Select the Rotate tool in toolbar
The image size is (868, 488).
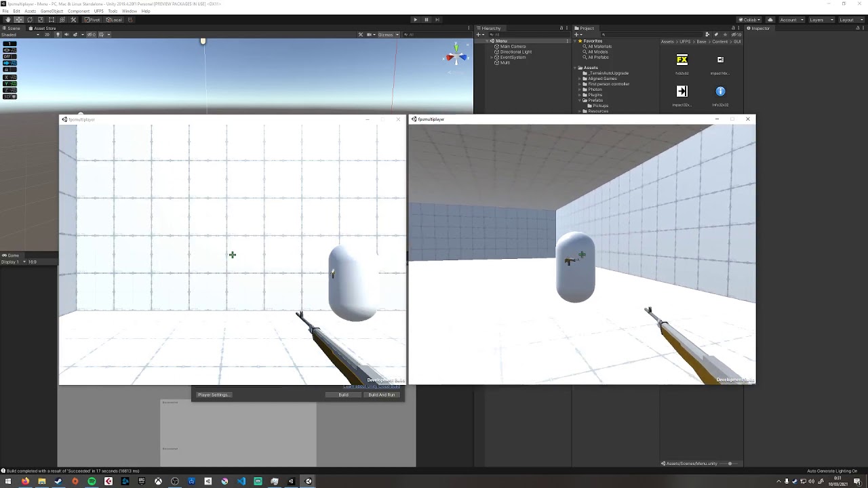click(30, 20)
